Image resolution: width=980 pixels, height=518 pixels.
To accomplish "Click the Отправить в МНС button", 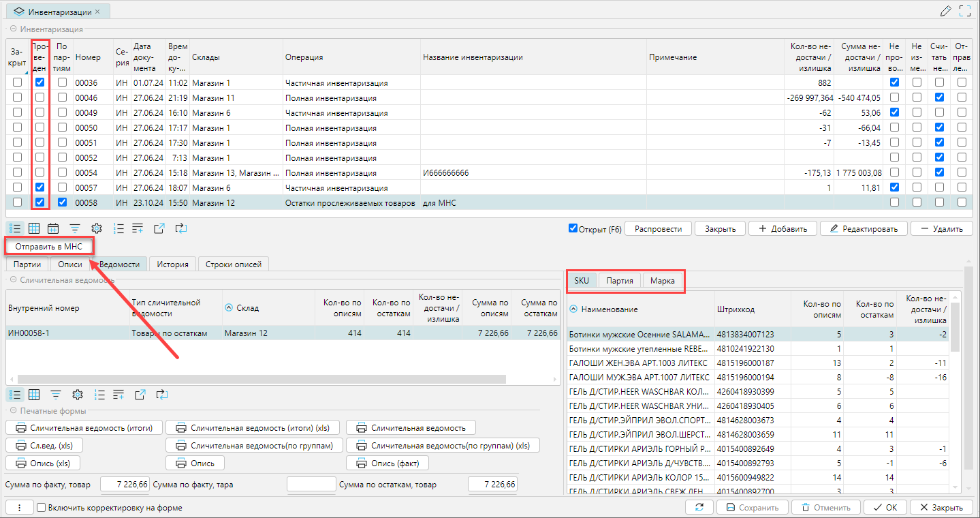I will tap(48, 246).
